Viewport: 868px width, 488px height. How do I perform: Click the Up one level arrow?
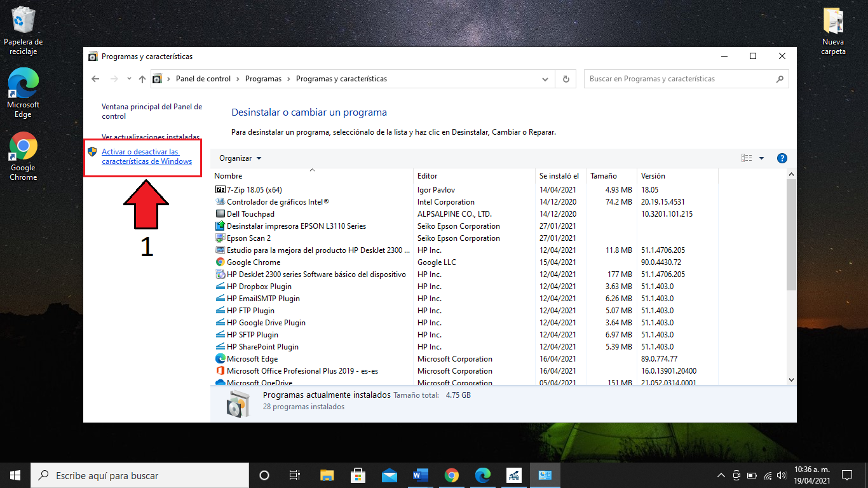142,79
